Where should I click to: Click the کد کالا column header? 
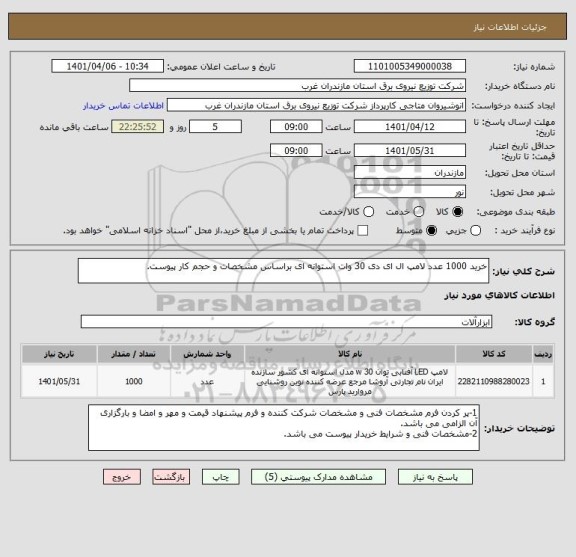coord(494,354)
